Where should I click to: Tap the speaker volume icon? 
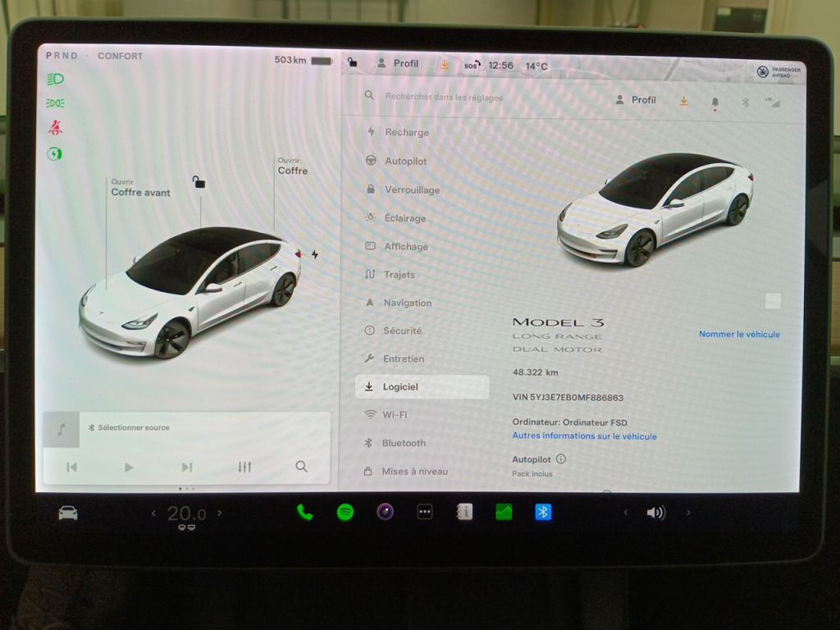(655, 513)
